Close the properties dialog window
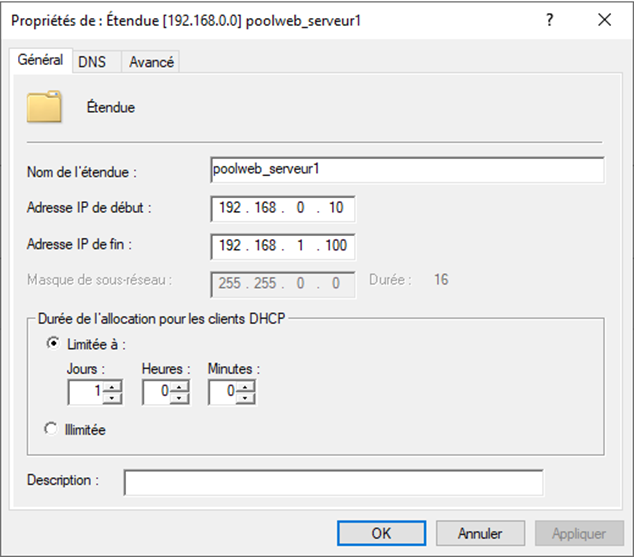The image size is (634, 557). tap(603, 20)
